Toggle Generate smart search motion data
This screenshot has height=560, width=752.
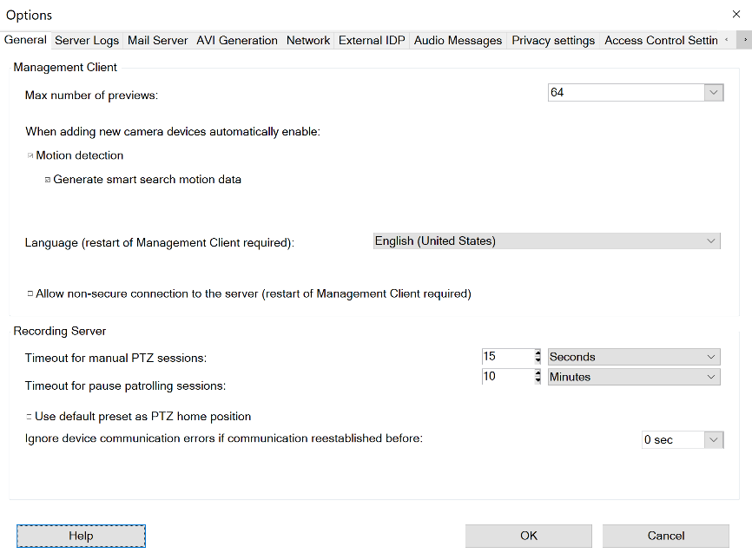(48, 181)
